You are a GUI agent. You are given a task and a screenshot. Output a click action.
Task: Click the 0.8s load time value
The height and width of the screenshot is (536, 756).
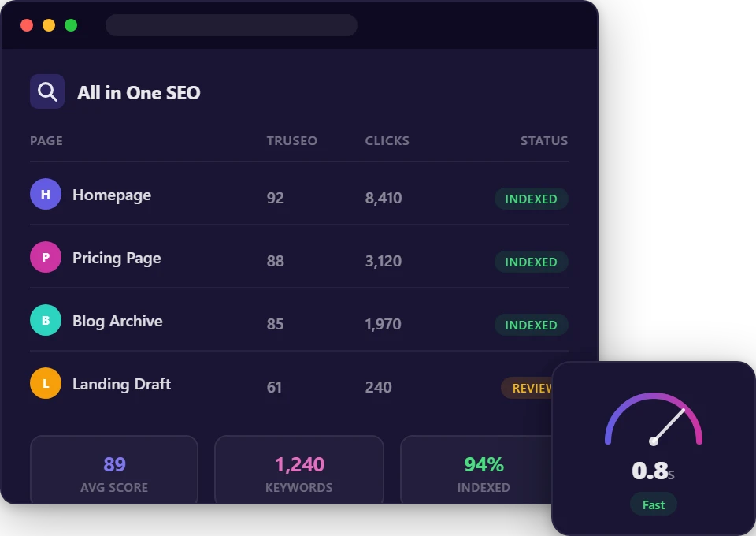[654, 471]
